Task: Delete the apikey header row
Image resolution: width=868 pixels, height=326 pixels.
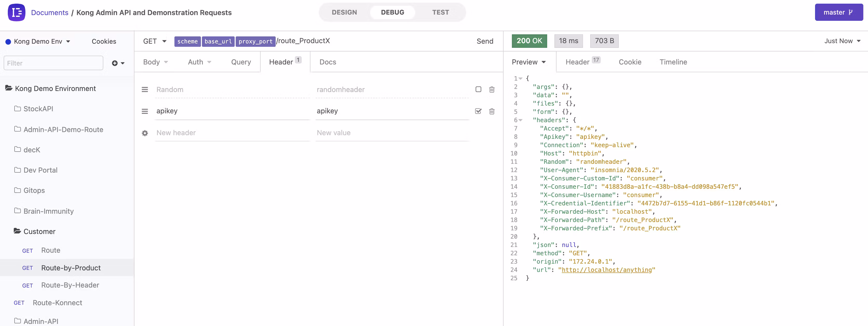Action: click(492, 111)
